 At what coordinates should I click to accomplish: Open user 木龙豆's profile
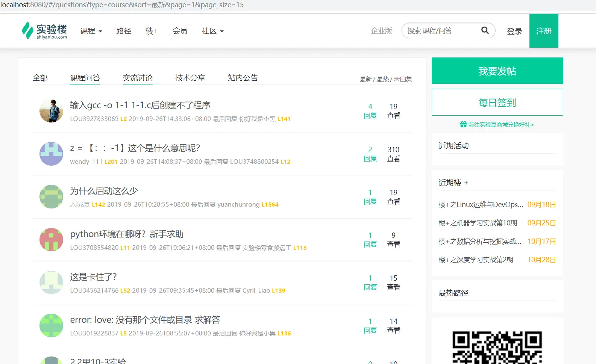tap(80, 204)
